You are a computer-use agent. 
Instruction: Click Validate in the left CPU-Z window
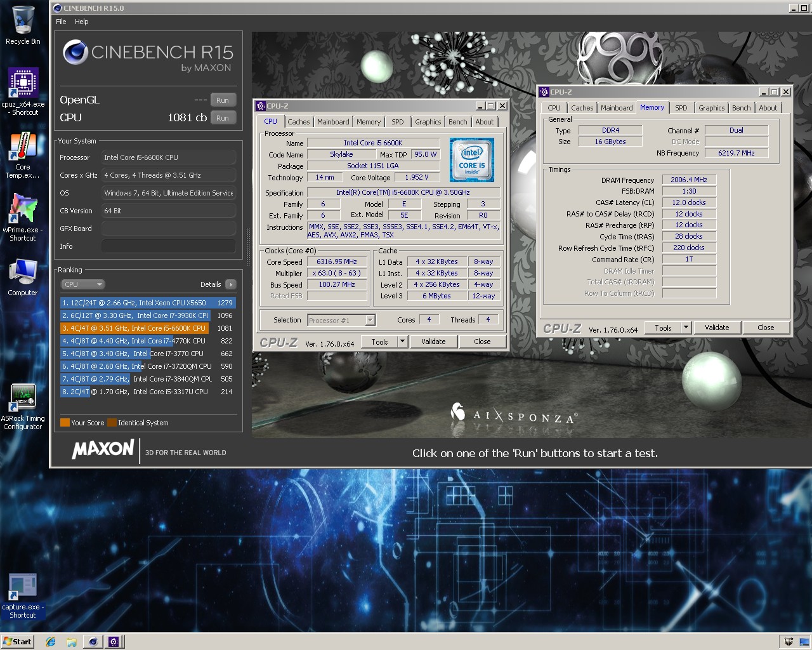click(x=434, y=342)
